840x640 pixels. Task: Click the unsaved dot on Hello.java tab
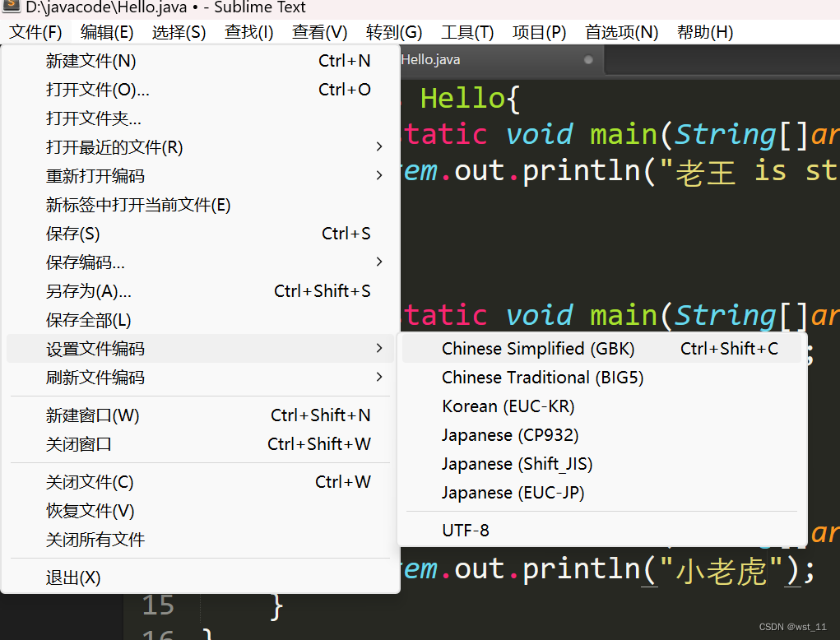click(588, 60)
